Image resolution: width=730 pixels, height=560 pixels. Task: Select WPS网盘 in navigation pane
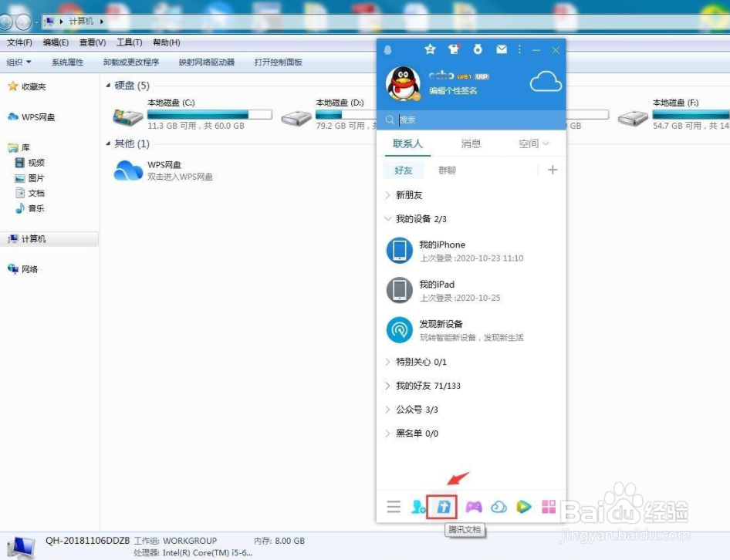coord(32,116)
